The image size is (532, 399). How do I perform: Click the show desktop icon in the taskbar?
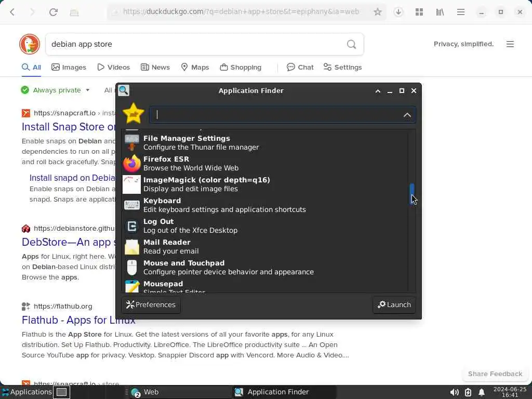click(x=61, y=392)
